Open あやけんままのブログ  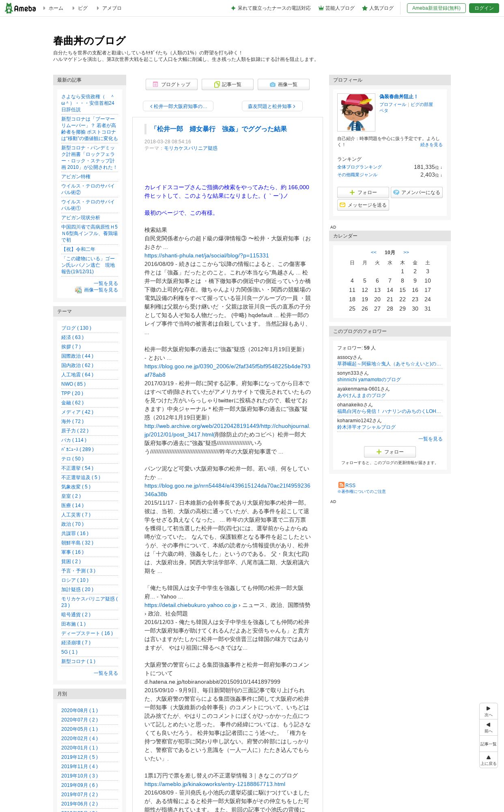(362, 395)
